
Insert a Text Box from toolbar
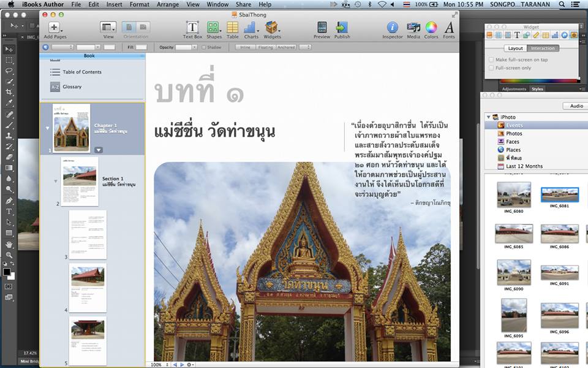pyautogui.click(x=192, y=28)
